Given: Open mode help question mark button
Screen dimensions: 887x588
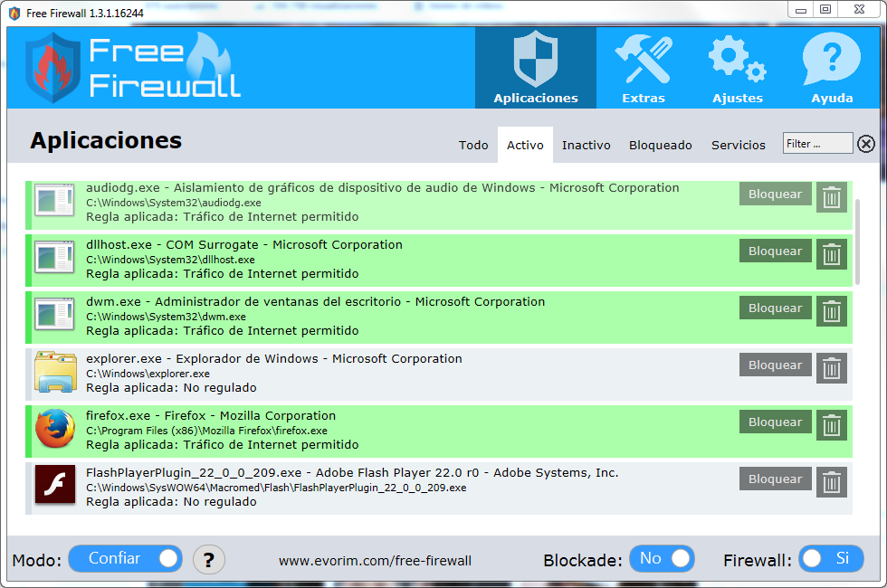Looking at the screenshot, I should [209, 560].
